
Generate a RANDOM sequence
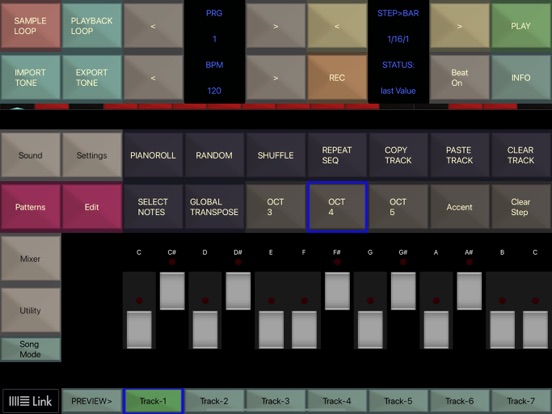coord(214,155)
